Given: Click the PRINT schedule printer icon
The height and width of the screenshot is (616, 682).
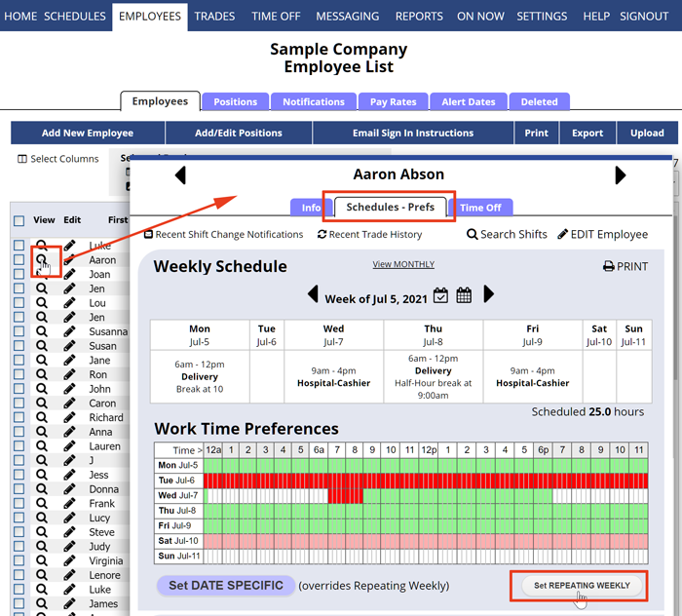Looking at the screenshot, I should click(625, 266).
